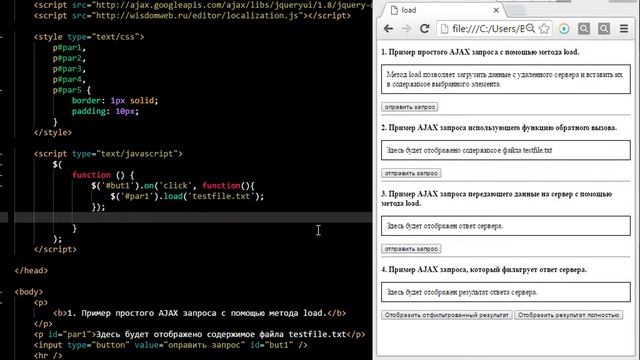
Task: Collapse the '$(' line fold marker
Action: tap(2, 164)
